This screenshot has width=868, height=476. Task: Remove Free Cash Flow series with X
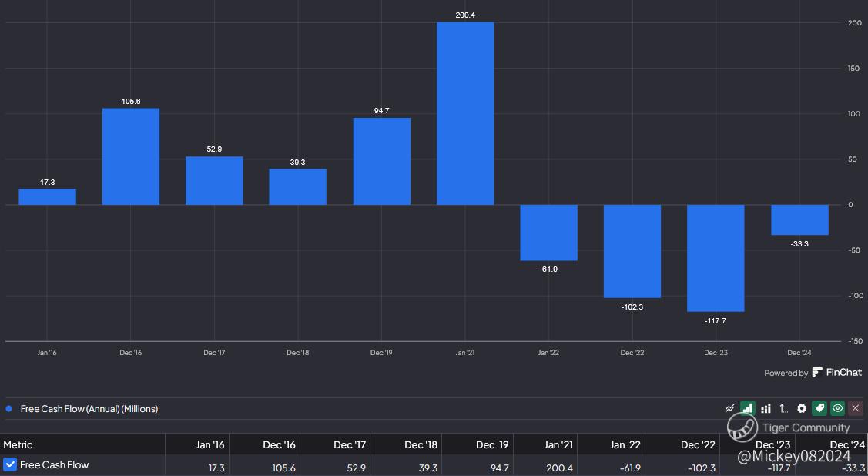855,408
